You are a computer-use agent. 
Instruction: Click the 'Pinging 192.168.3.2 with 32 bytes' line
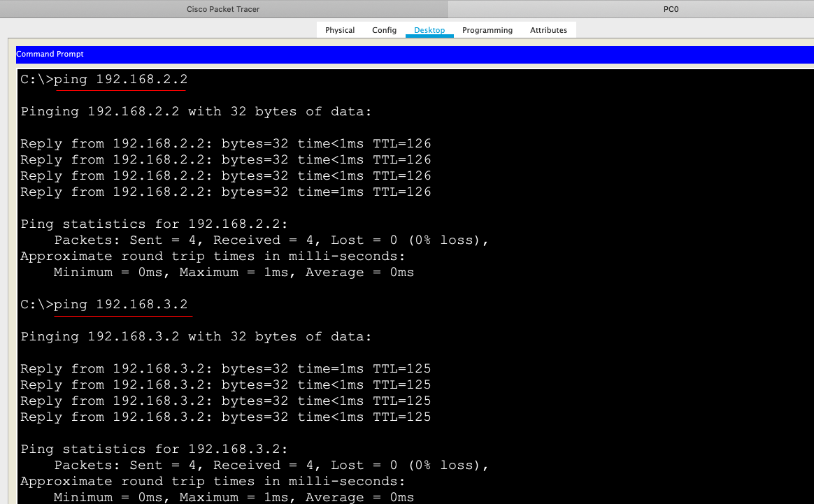[x=197, y=337]
